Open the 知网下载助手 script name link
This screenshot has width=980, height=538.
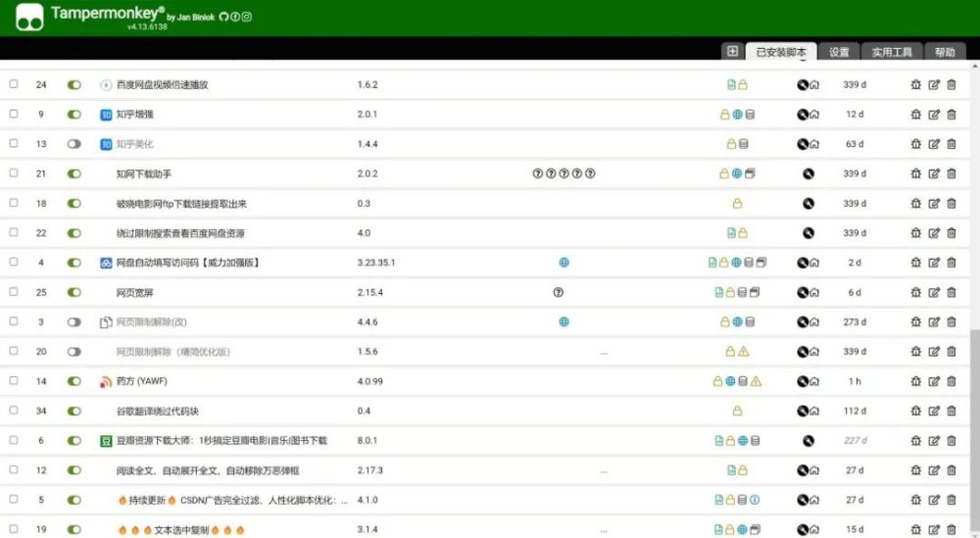(x=144, y=173)
